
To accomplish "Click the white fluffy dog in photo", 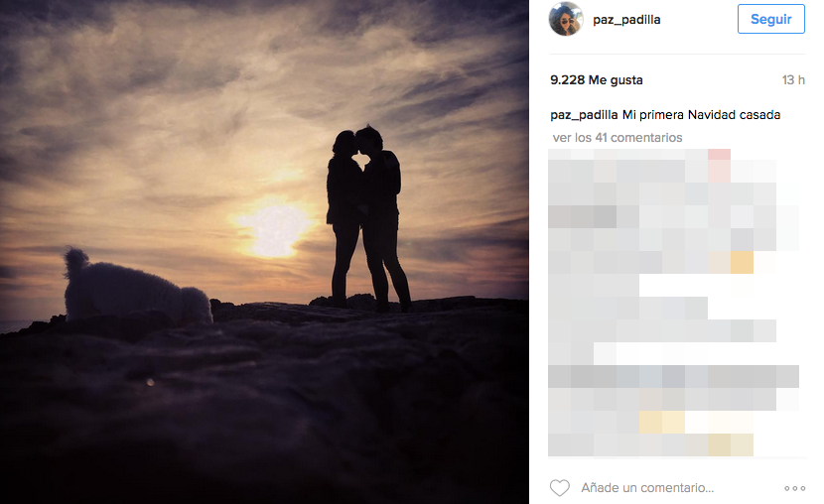I will pos(137,288).
